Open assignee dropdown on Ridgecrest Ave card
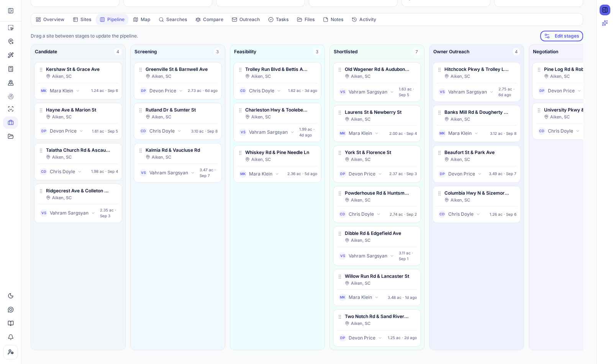Image resolution: width=613 pixels, height=364 pixels. [x=68, y=213]
